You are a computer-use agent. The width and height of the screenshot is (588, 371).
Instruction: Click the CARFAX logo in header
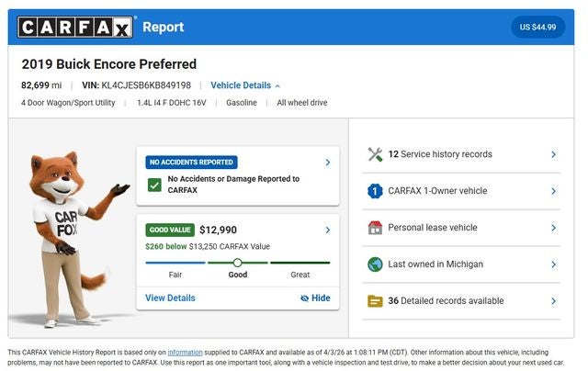pos(76,28)
